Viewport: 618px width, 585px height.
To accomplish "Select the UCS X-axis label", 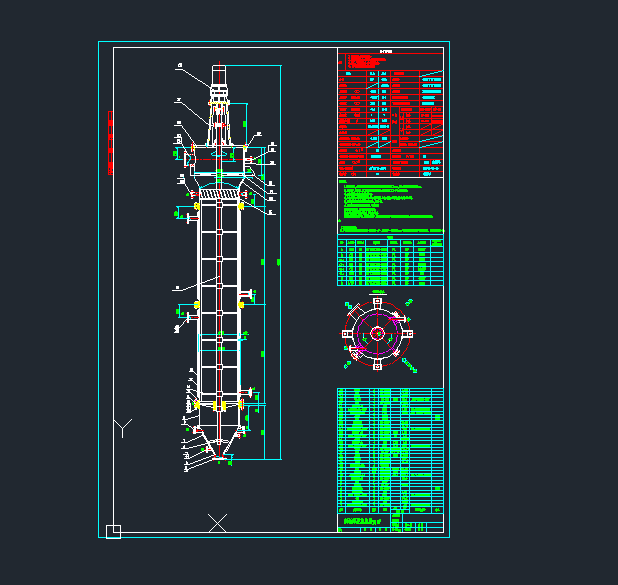I will pos(218,523).
